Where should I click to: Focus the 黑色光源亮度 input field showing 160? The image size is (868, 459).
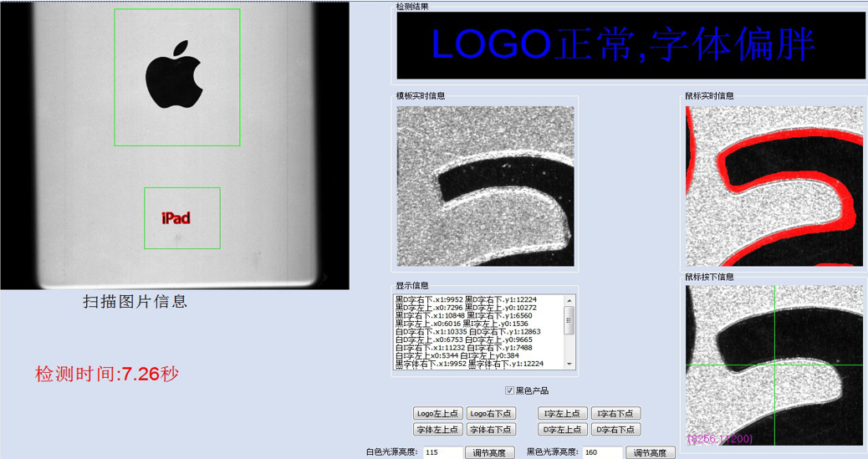point(603,452)
